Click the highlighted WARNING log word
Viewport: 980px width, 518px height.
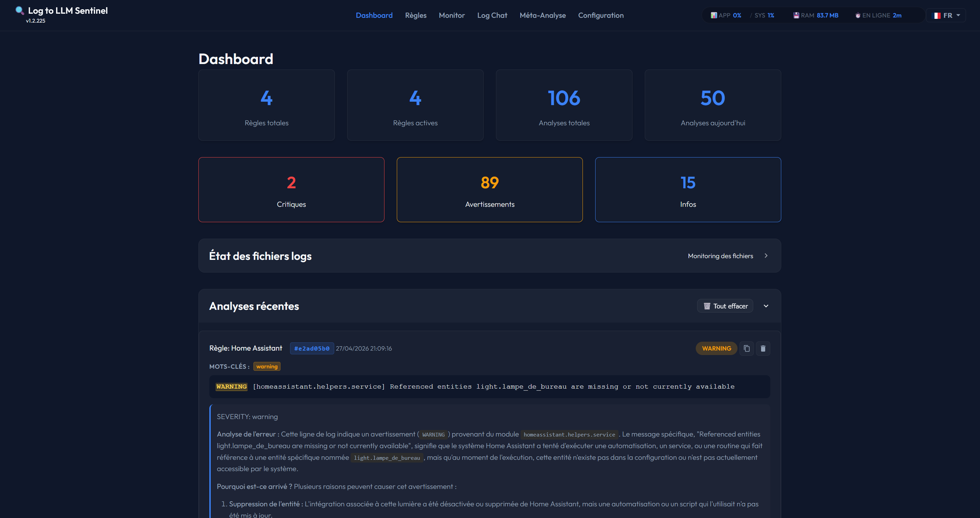pos(231,387)
